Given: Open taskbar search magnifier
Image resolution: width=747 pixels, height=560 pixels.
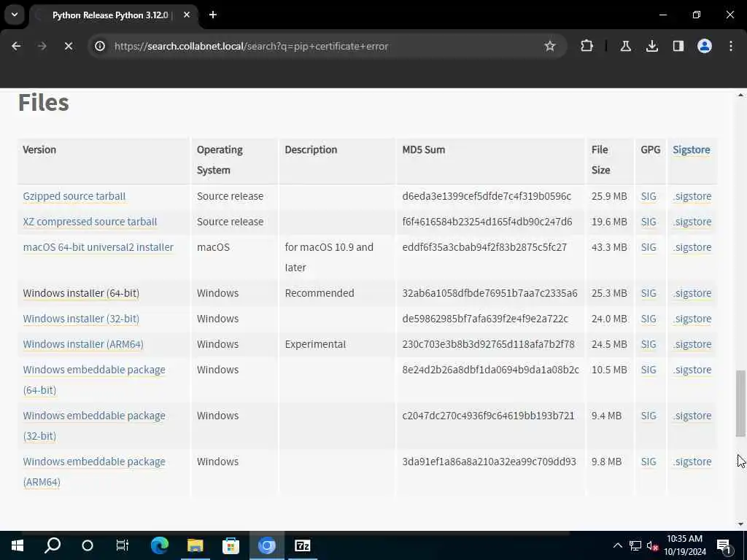Looking at the screenshot, I should 53,545.
